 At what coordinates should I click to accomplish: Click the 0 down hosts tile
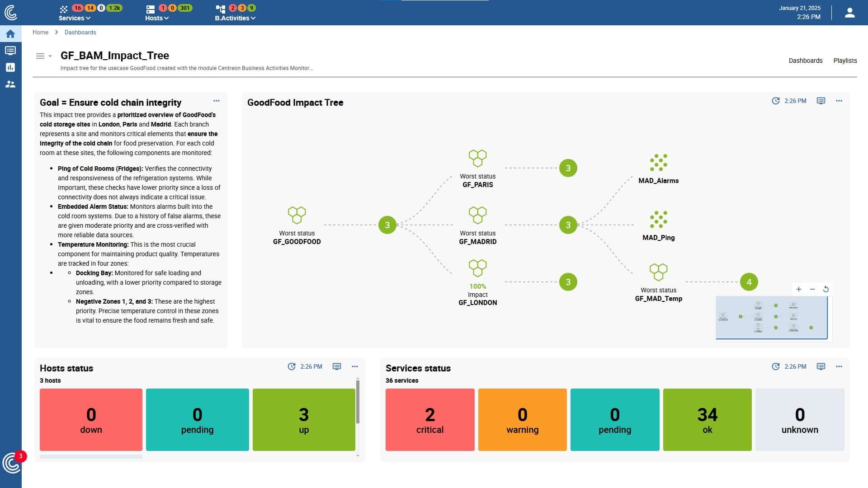click(x=91, y=420)
